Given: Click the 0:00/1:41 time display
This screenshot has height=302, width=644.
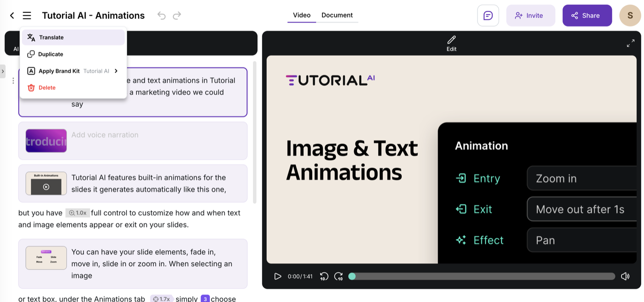Looking at the screenshot, I should 300,276.
